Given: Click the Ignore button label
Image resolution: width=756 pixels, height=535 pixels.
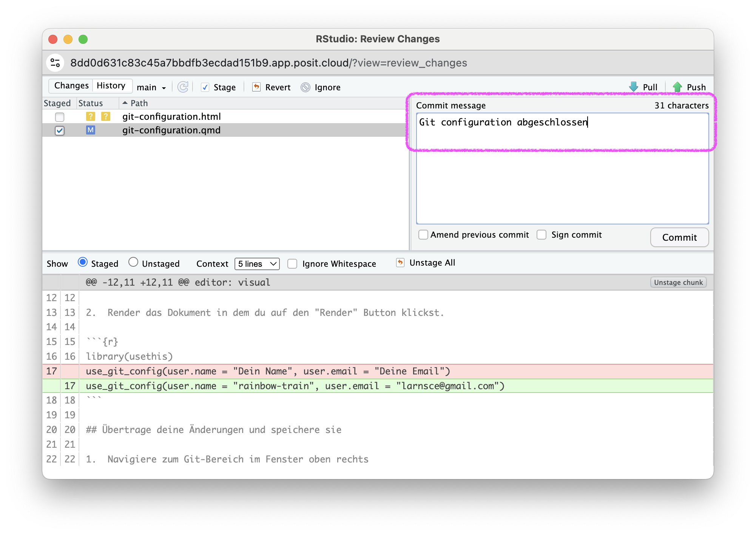Looking at the screenshot, I should [x=327, y=87].
